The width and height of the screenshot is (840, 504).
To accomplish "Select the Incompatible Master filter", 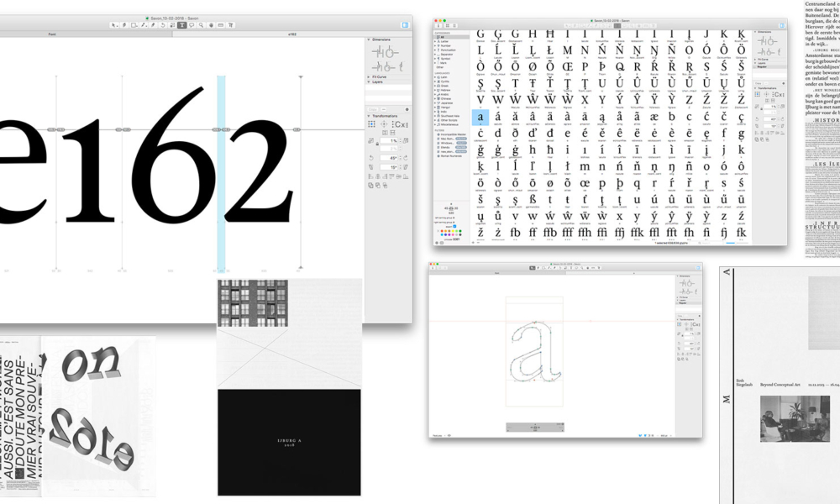I will pos(452,134).
